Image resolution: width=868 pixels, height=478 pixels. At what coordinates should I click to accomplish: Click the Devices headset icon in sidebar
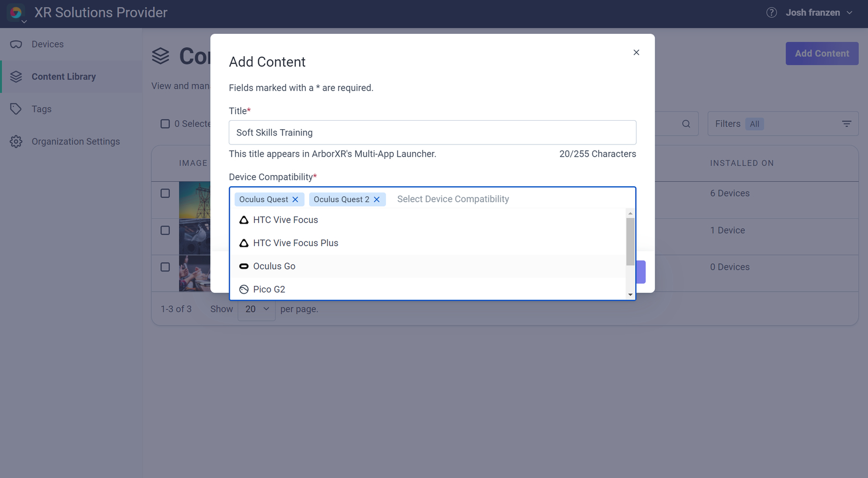coord(16,44)
